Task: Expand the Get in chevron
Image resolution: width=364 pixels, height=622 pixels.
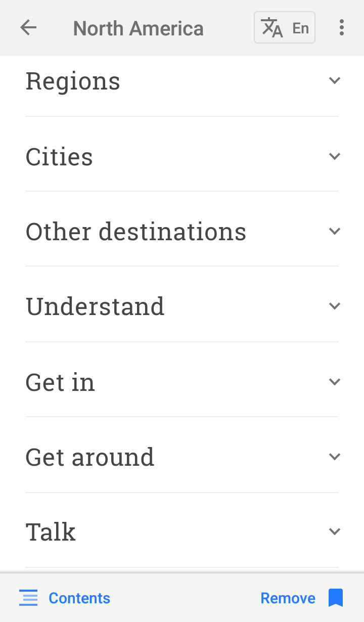Action: [334, 382]
